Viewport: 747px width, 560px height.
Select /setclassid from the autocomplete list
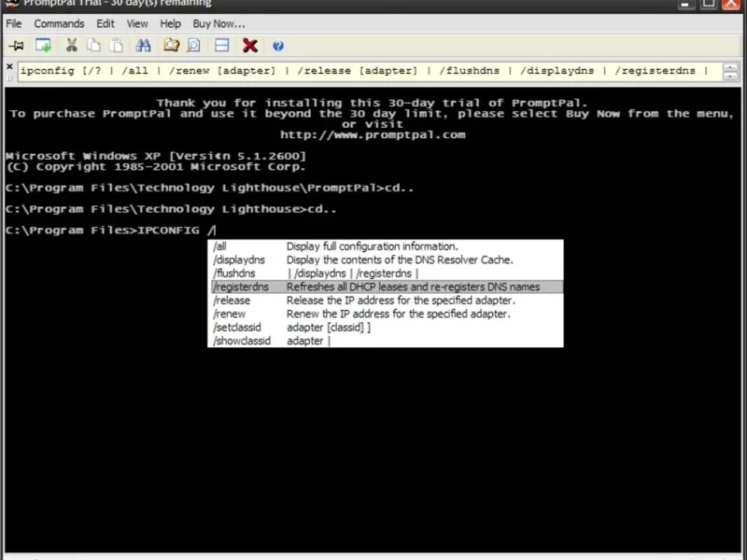386,328
